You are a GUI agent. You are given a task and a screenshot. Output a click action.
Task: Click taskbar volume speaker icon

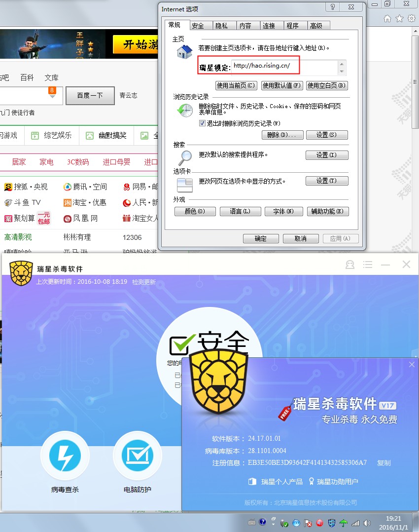tap(367, 523)
